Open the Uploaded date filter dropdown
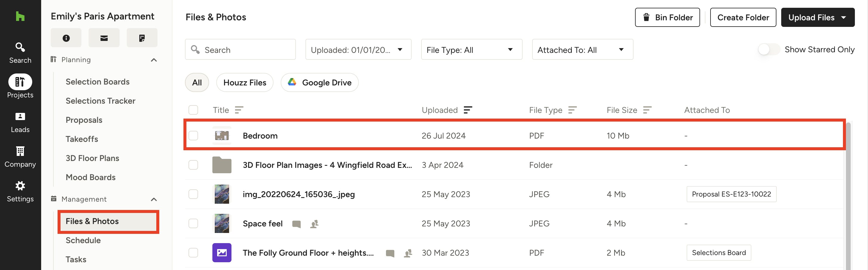The width and height of the screenshot is (868, 270). [x=358, y=50]
